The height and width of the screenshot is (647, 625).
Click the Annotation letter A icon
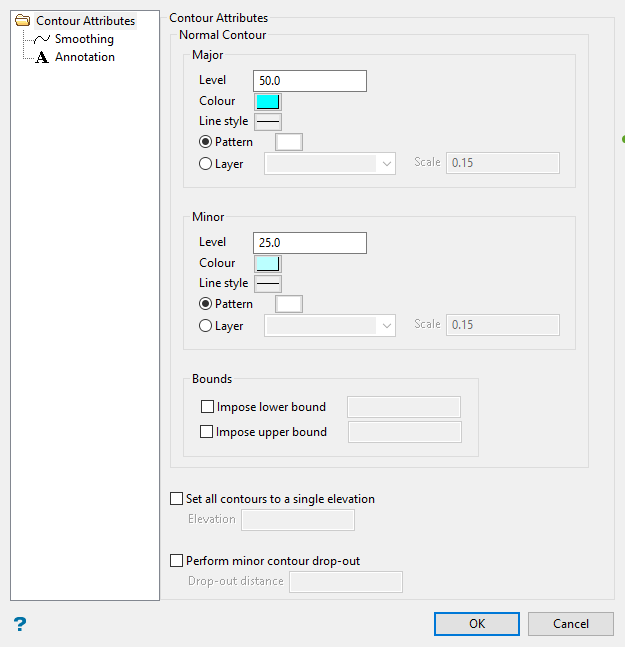pyautogui.click(x=42, y=57)
